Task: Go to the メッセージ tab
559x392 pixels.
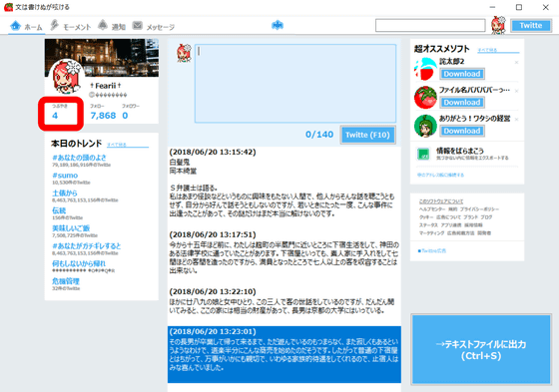Action: pyautogui.click(x=154, y=26)
